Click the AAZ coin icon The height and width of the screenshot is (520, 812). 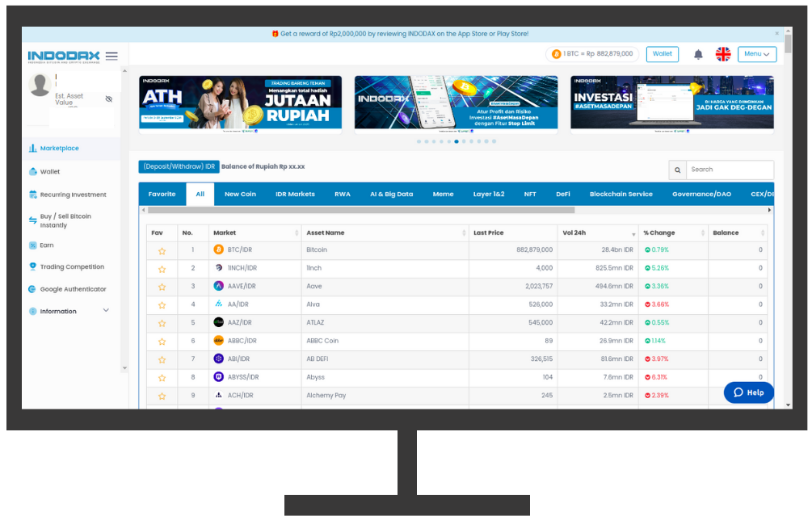click(x=218, y=322)
